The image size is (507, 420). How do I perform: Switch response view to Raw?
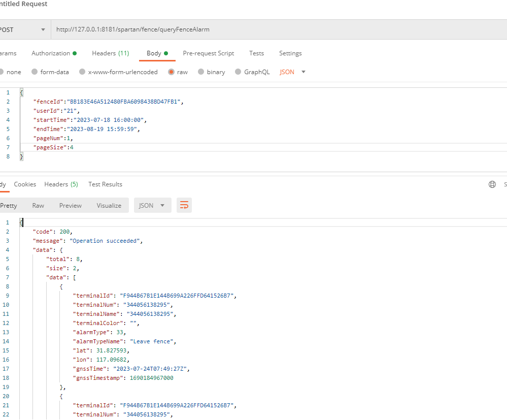(38, 205)
